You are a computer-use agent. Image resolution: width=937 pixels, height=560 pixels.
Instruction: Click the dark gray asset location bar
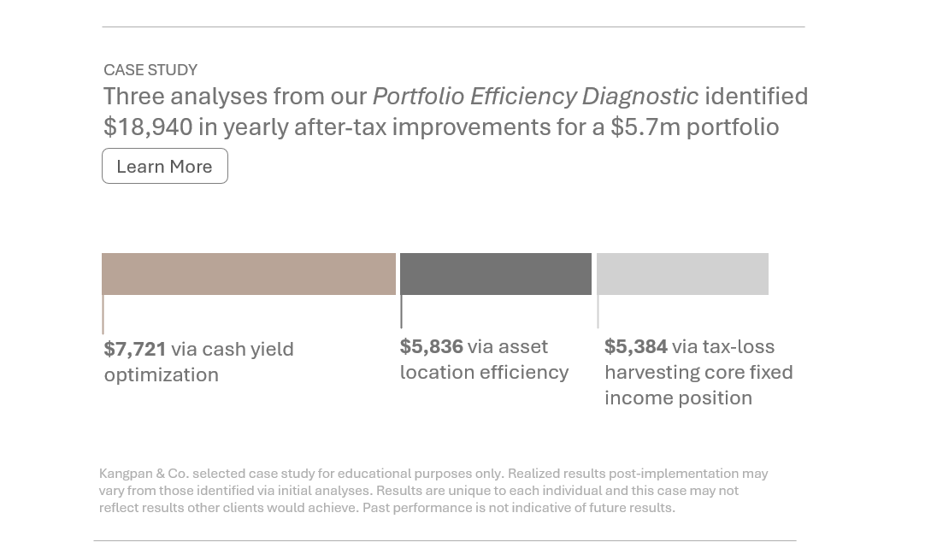point(496,274)
